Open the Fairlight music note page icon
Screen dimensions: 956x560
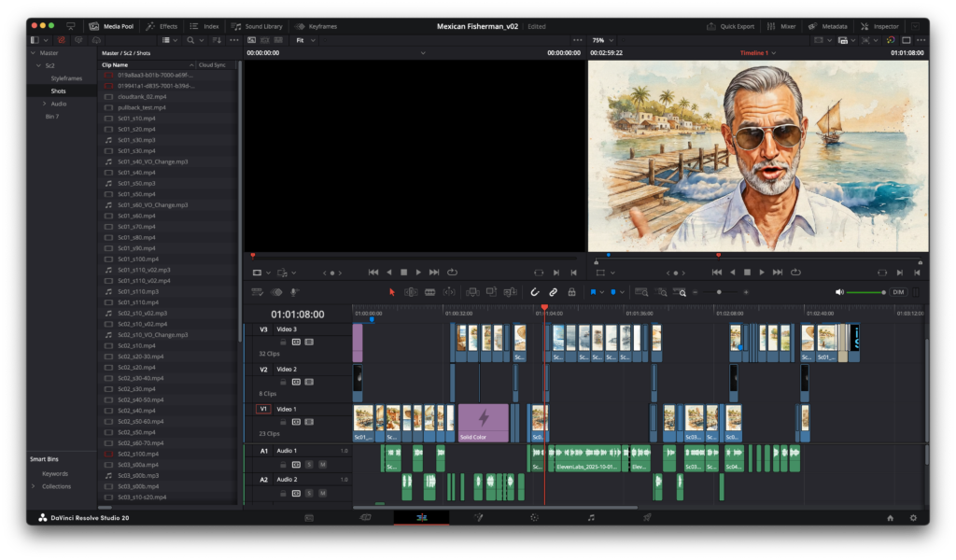click(591, 518)
